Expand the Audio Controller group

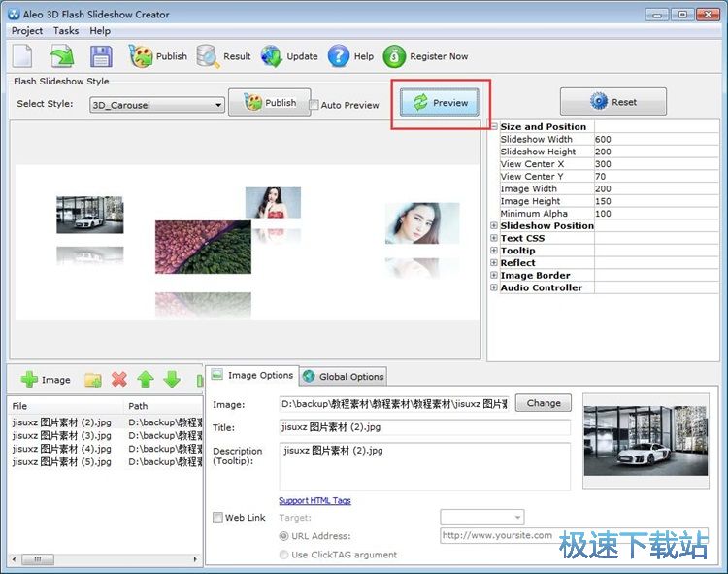(494, 287)
